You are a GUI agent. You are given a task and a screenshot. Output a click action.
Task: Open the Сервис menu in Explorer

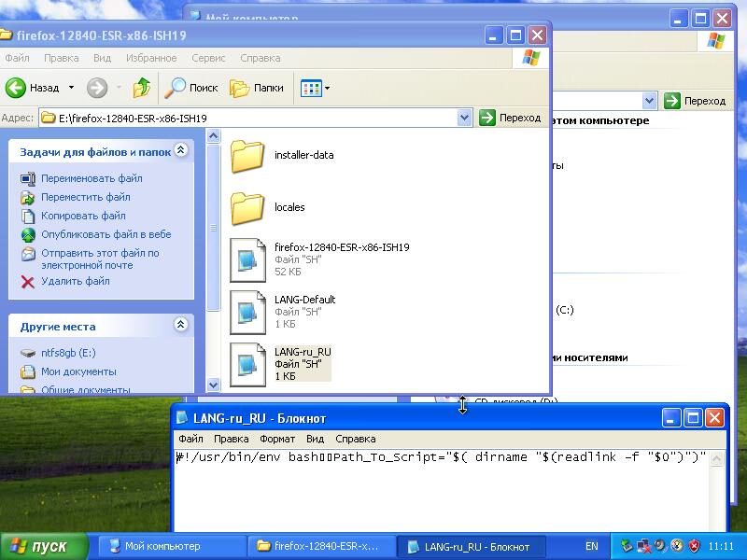coord(208,58)
